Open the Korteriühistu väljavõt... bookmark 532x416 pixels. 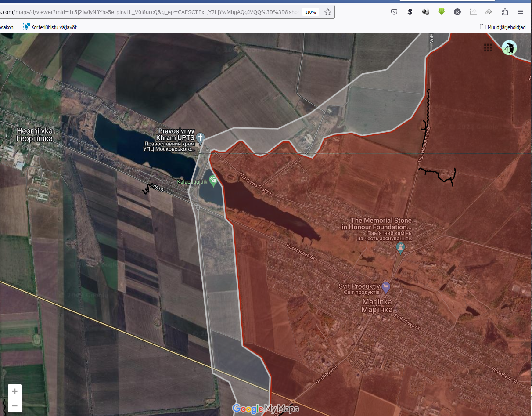click(x=52, y=27)
